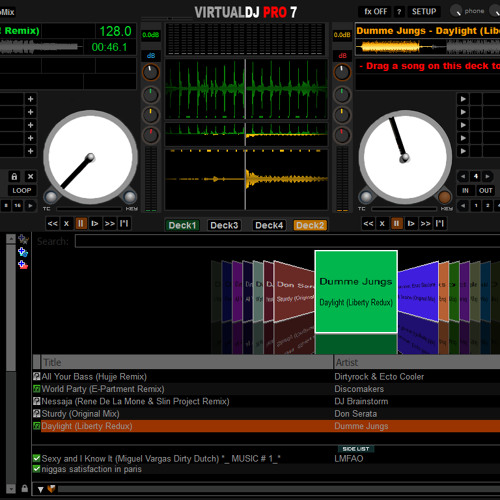This screenshot has width=500, height=500.
Task: Switch to Deck2 tab
Action: (310, 225)
